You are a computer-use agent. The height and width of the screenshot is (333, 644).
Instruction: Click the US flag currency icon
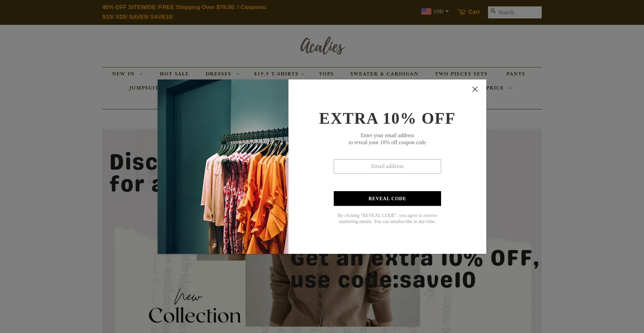click(426, 11)
